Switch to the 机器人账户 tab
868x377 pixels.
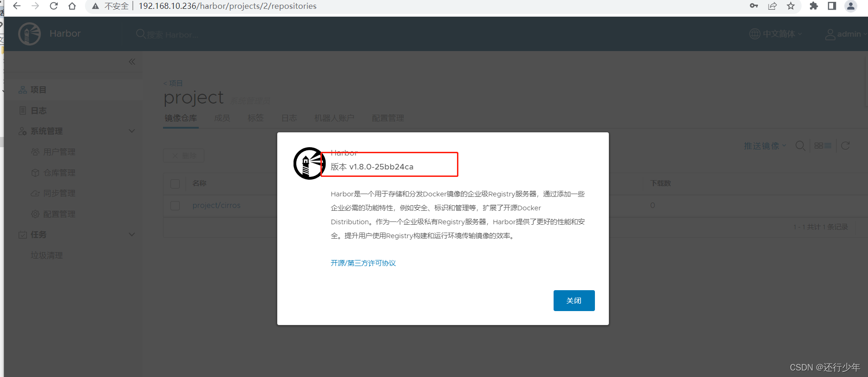point(334,118)
